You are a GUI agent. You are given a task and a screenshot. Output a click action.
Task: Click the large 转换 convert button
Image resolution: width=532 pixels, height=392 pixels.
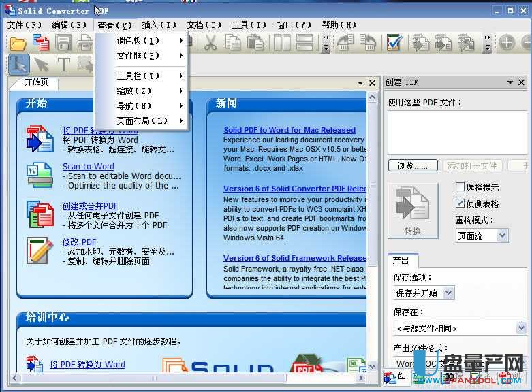[412, 211]
